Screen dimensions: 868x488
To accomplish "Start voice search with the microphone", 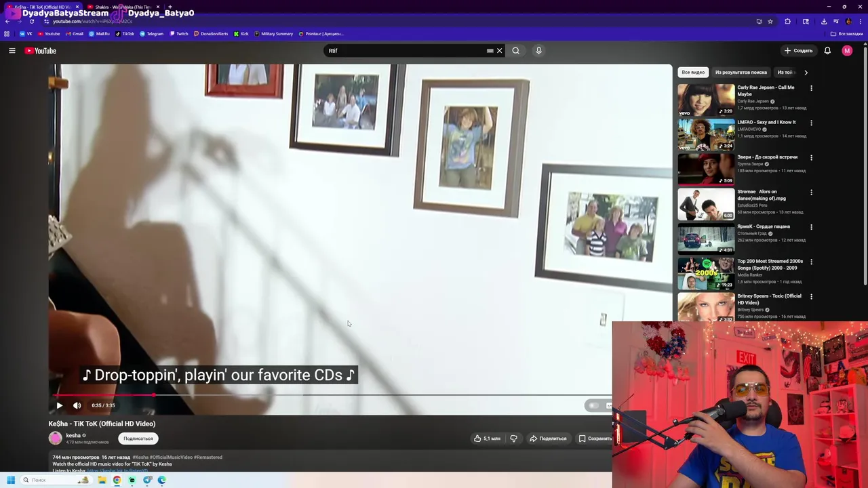I will [538, 51].
